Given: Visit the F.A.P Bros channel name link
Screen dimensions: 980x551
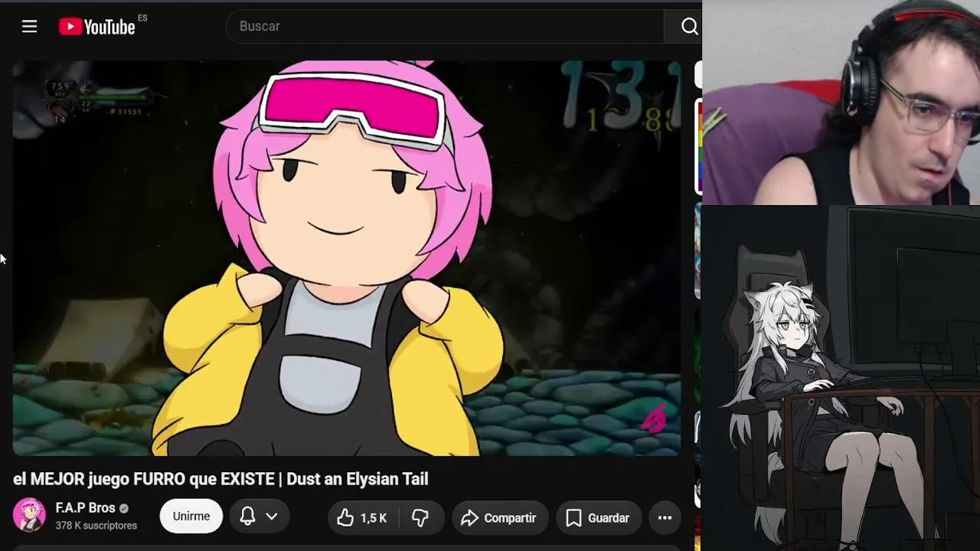Looking at the screenshot, I should [x=85, y=508].
